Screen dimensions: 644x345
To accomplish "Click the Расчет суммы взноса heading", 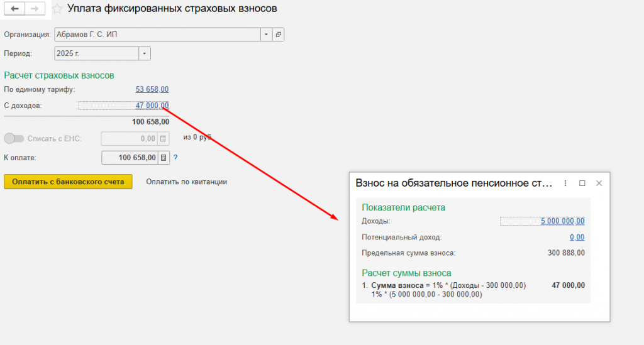I will [406, 273].
